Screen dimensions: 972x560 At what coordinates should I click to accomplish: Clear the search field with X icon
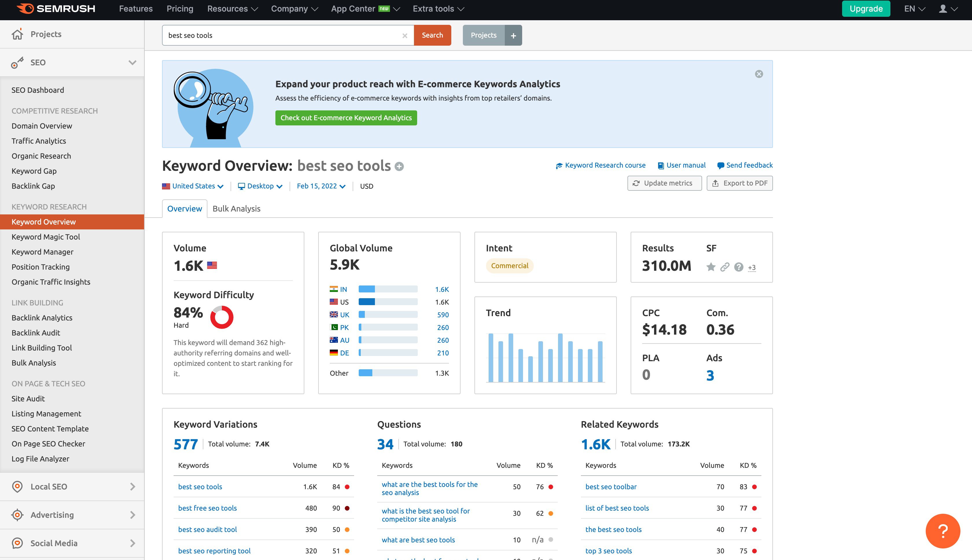pyautogui.click(x=405, y=35)
